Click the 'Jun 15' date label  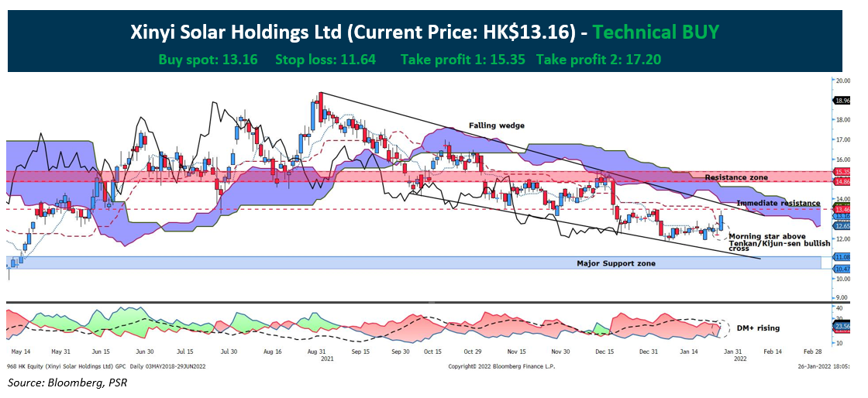click(102, 352)
